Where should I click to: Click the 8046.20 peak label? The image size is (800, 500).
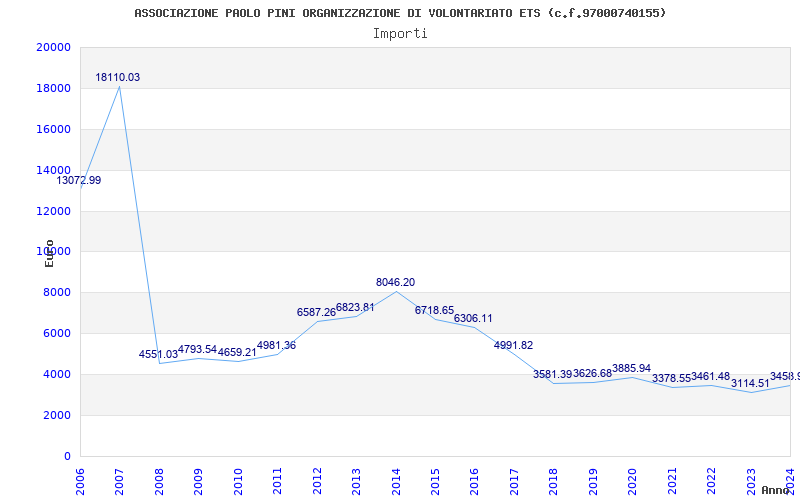(395, 282)
